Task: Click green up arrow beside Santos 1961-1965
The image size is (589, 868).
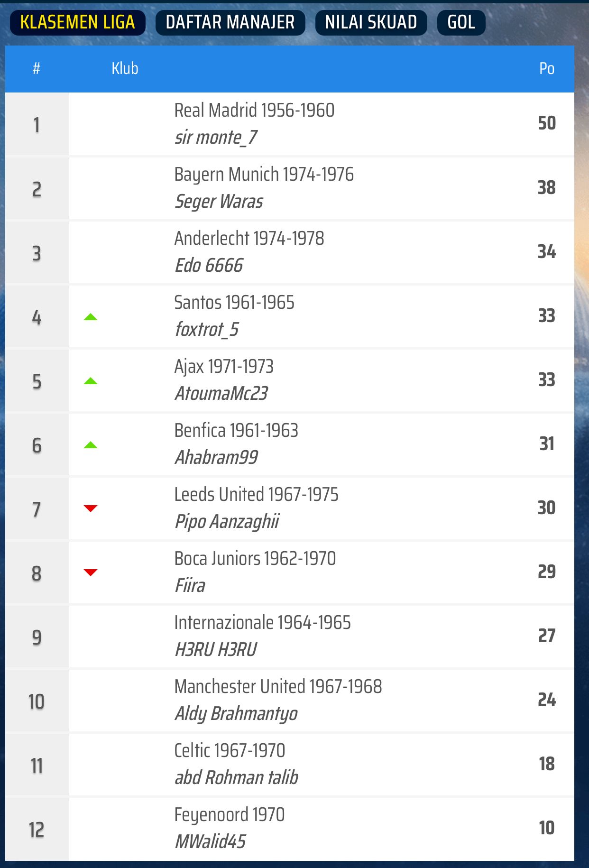Action: coord(91,317)
